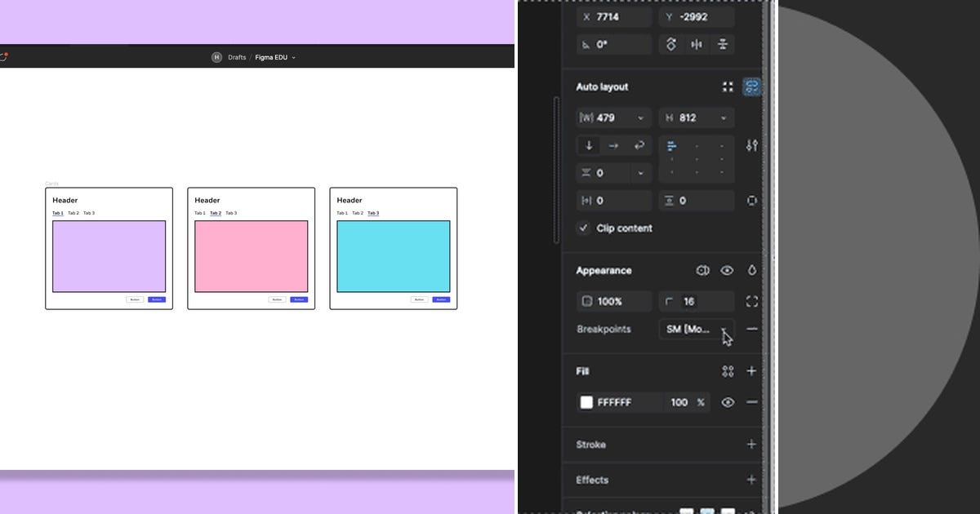Enable auto layout wrap
Viewport: 980px width, 514px height.
639,145
